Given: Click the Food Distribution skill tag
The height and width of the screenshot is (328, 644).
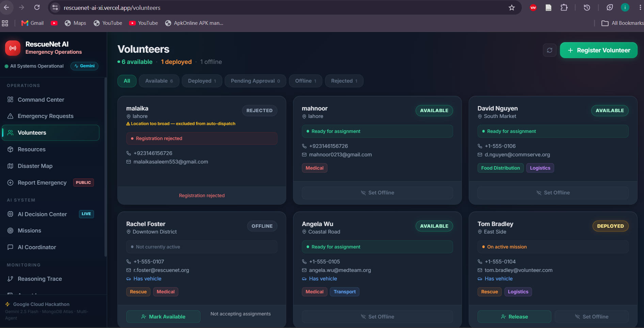Looking at the screenshot, I should click(x=500, y=168).
